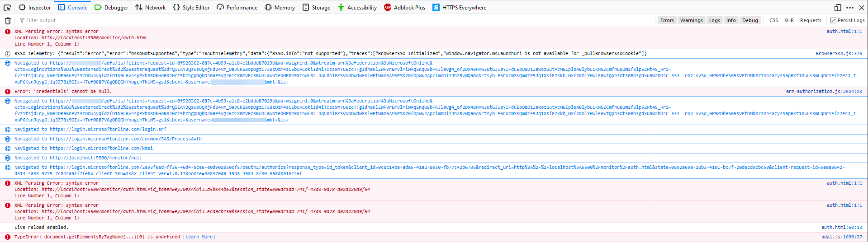868x242 pixels.
Task: Click the responsive design mode icon
Action: click(838, 7)
